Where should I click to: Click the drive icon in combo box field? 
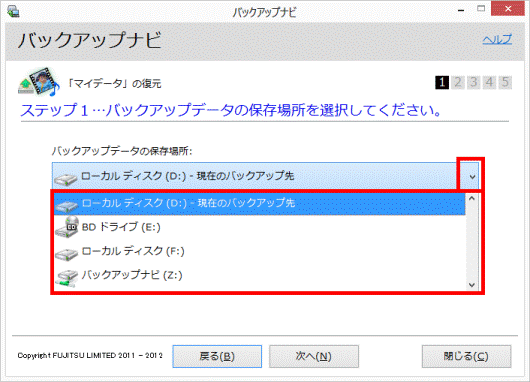(x=66, y=179)
